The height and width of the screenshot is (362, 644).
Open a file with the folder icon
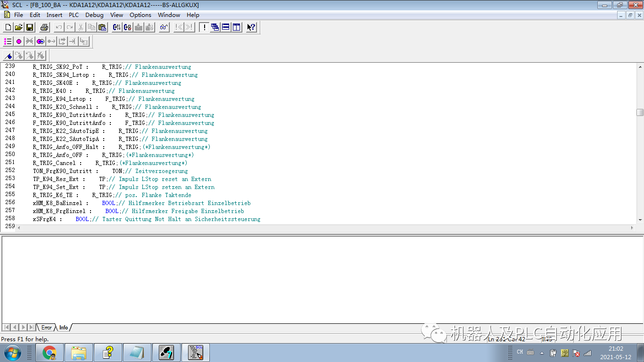[x=19, y=27]
